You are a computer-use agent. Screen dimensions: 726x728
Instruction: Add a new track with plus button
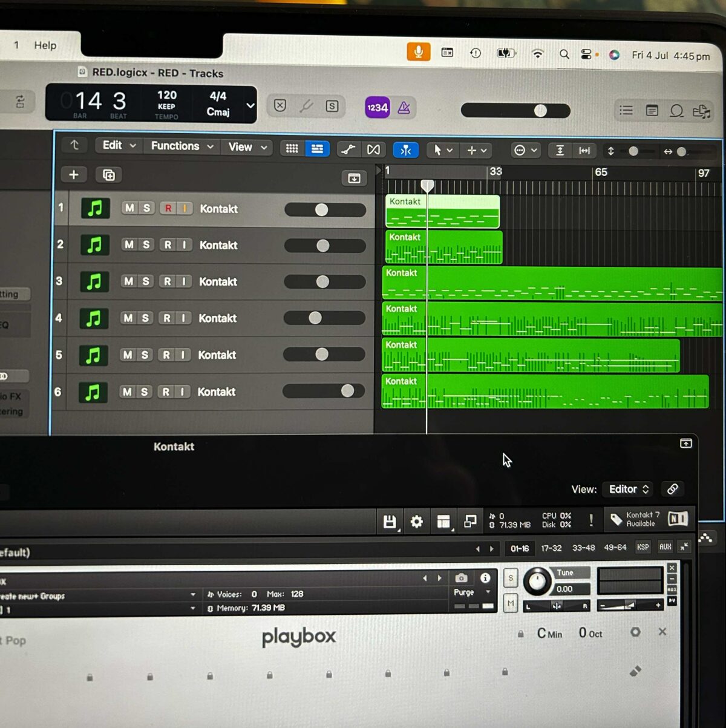point(74,174)
